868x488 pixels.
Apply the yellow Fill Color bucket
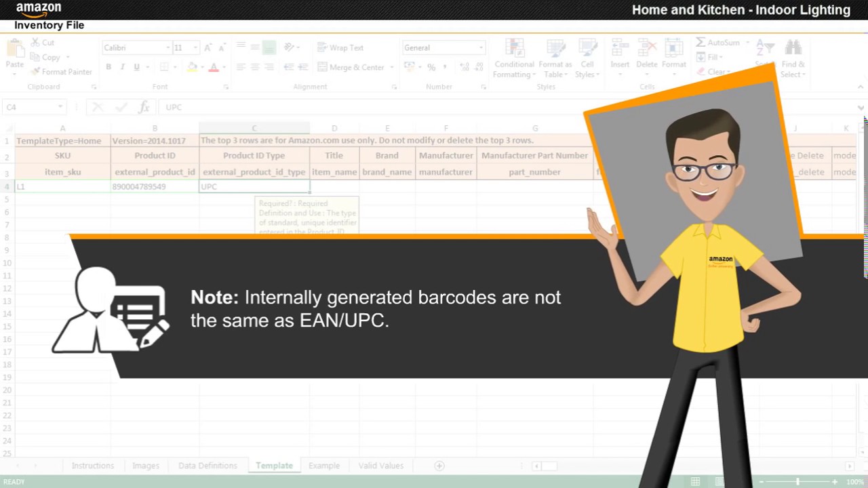[192, 67]
